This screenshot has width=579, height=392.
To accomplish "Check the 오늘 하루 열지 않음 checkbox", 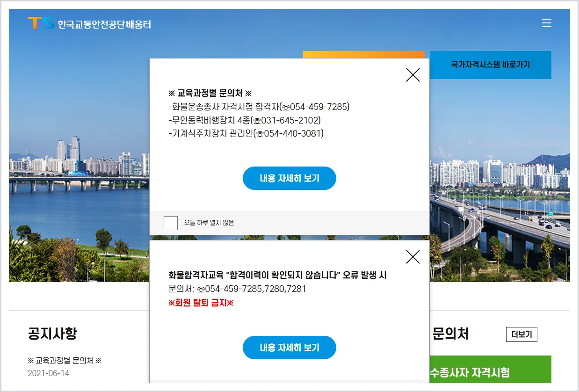I will (x=171, y=223).
